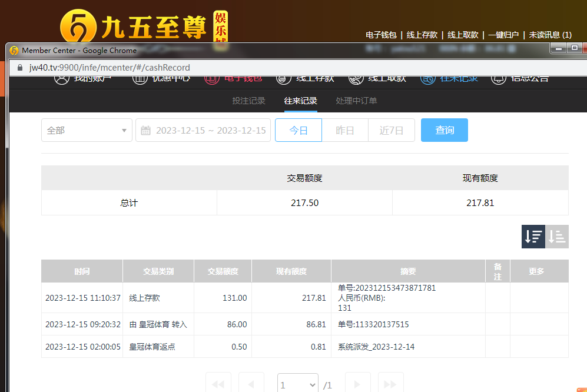Click the 由 皇冠体育 转入 cell
The height and width of the screenshot is (392, 587).
click(x=158, y=324)
